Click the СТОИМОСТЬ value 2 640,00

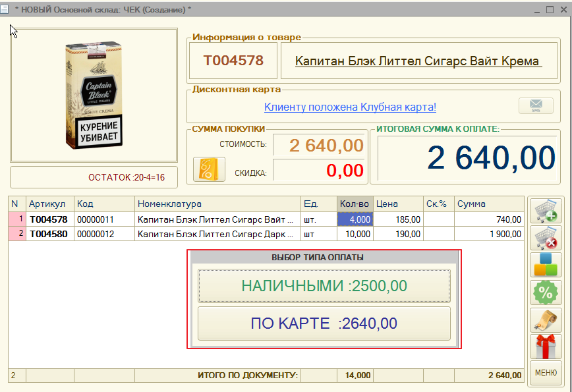tap(319, 145)
